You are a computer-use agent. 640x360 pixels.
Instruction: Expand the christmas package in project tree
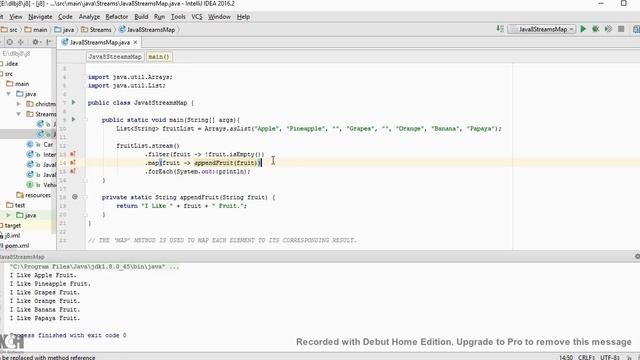click(18, 104)
